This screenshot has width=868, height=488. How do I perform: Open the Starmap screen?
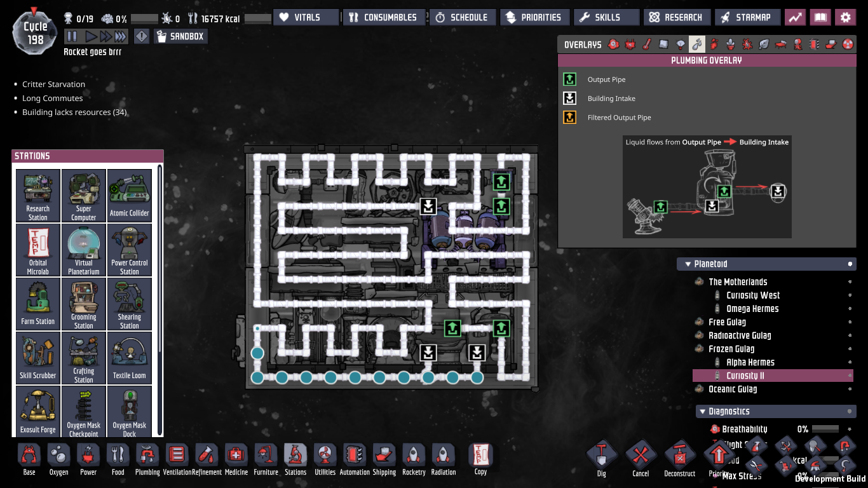click(747, 17)
